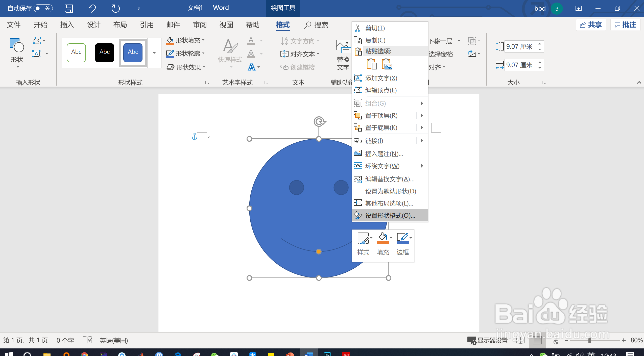Viewport: 644px width, 356px height.
Task: Open the 形状填充 dropdown
Action: (x=203, y=40)
